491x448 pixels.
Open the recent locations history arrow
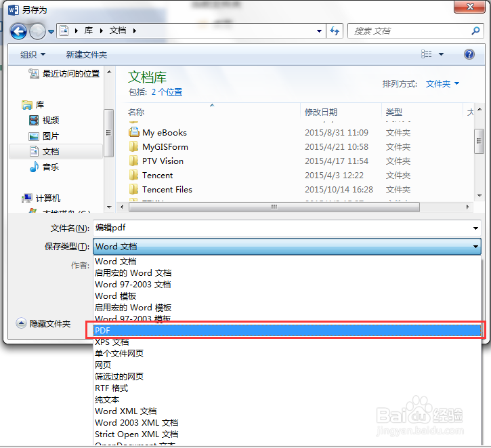(x=51, y=32)
